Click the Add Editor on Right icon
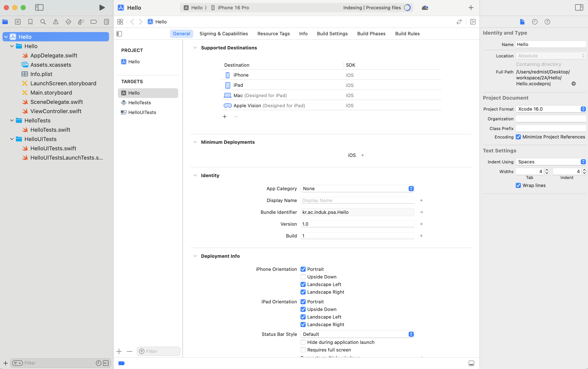This screenshot has height=369, width=588. coord(473,22)
